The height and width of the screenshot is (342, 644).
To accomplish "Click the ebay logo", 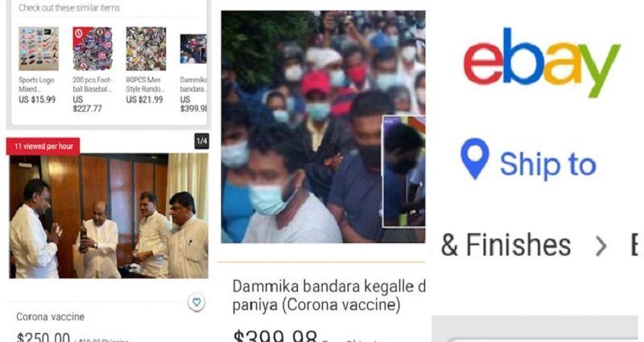I will (x=541, y=63).
